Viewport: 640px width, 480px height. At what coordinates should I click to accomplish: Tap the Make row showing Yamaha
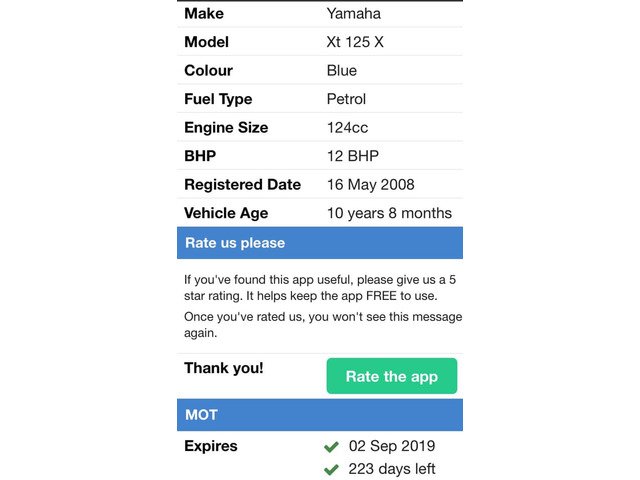[320, 14]
